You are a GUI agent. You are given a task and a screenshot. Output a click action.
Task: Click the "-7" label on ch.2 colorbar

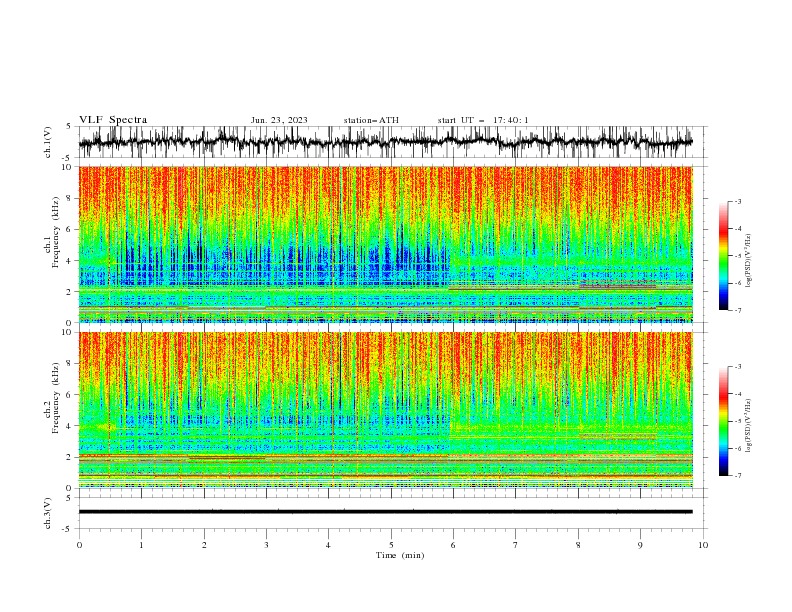point(738,475)
